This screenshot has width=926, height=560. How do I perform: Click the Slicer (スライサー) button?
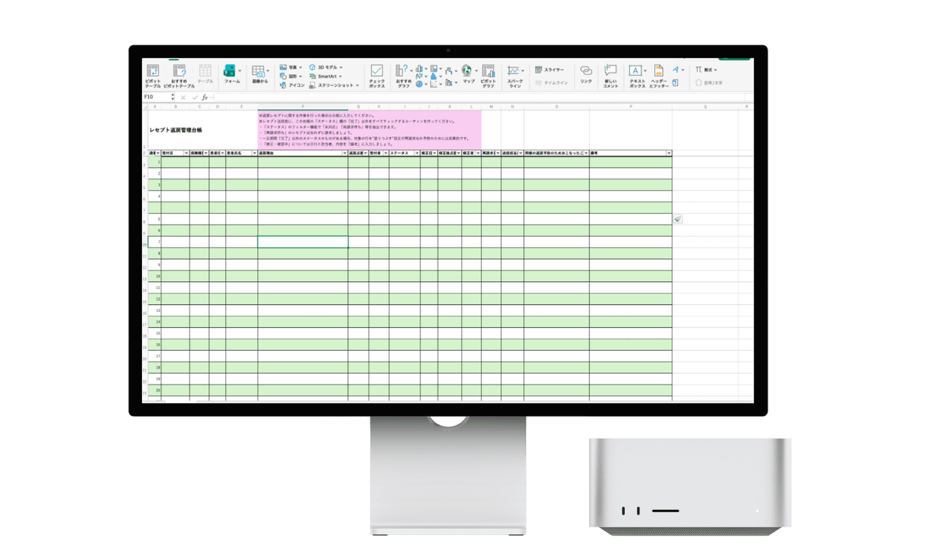click(x=549, y=70)
